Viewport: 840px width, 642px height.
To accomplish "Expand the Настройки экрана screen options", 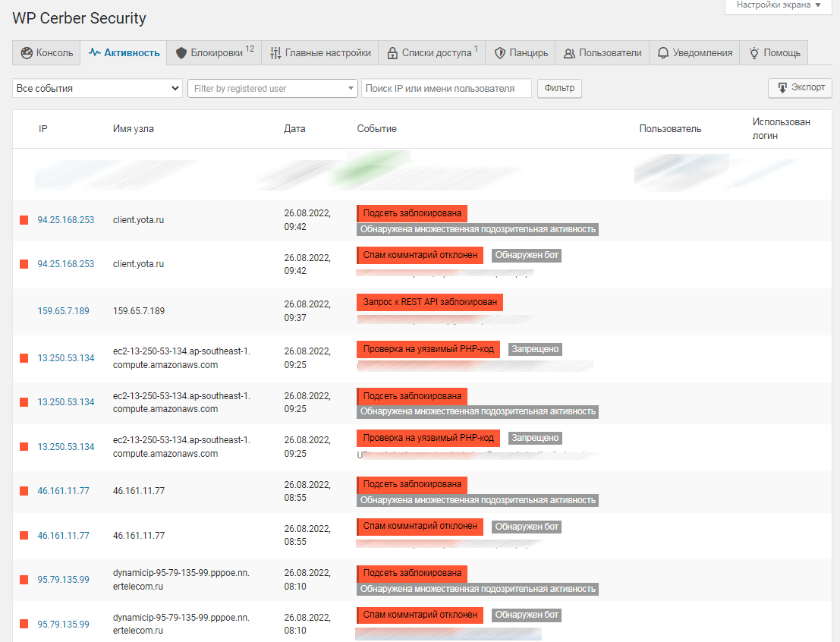I will pos(777,5).
